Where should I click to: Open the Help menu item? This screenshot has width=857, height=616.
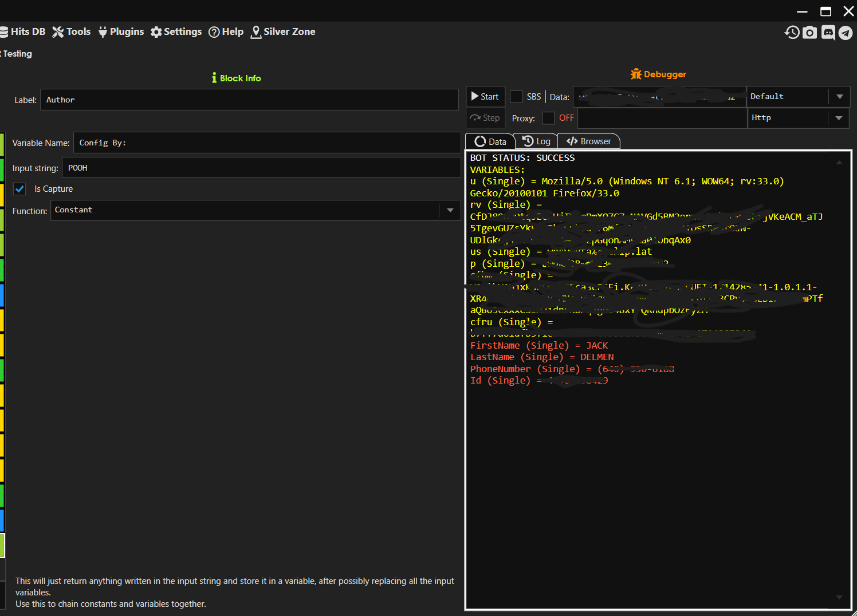click(x=226, y=32)
